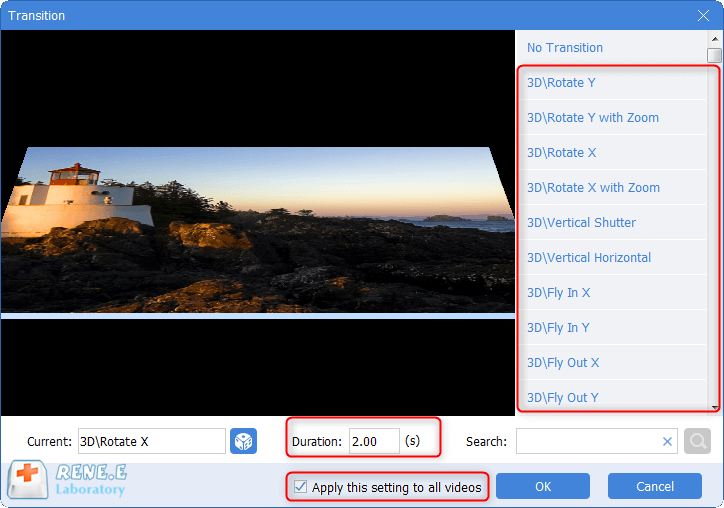Viewport: 724px width, 508px height.
Task: Click the Current transition name field
Action: click(x=151, y=441)
